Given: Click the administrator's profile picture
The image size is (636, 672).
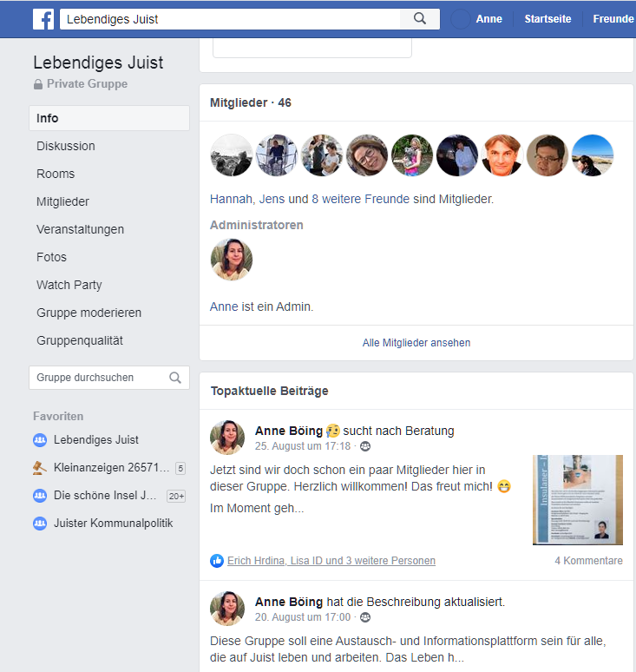Looking at the screenshot, I should [232, 260].
